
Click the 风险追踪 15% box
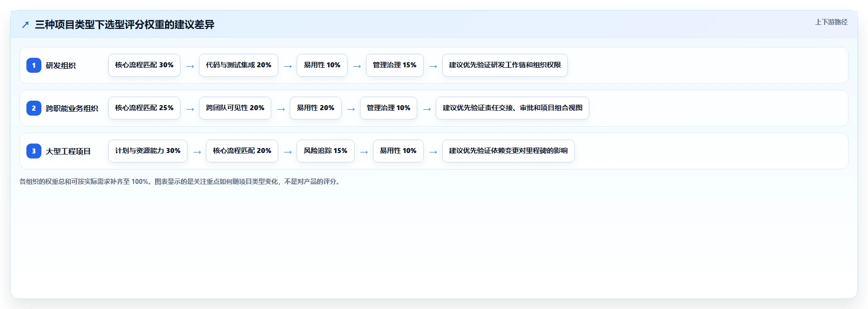[x=326, y=151]
